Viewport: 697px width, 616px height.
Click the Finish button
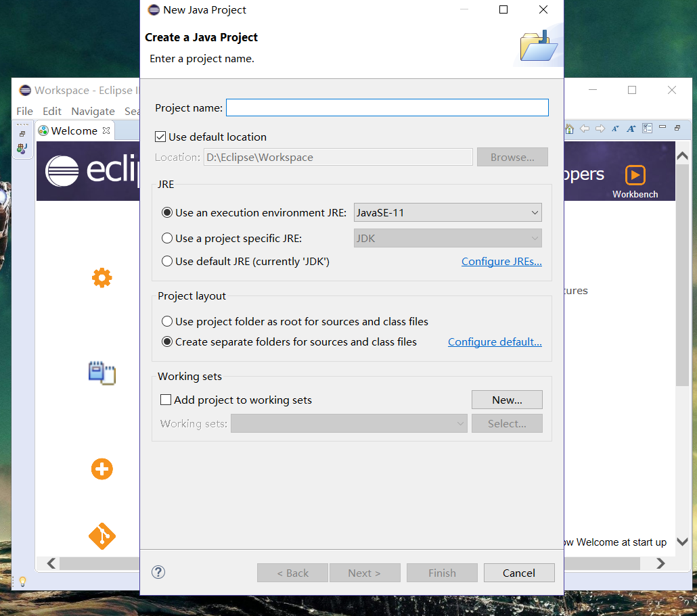tap(442, 573)
